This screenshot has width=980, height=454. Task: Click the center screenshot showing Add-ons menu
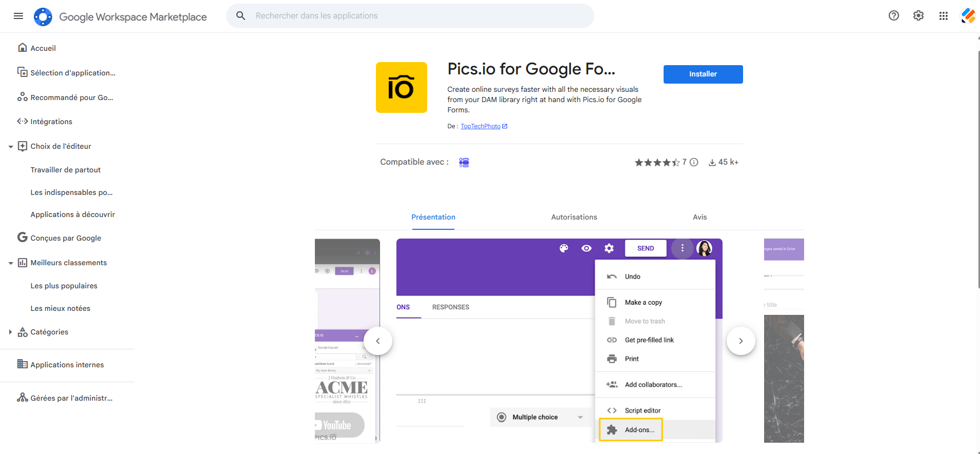click(559, 341)
